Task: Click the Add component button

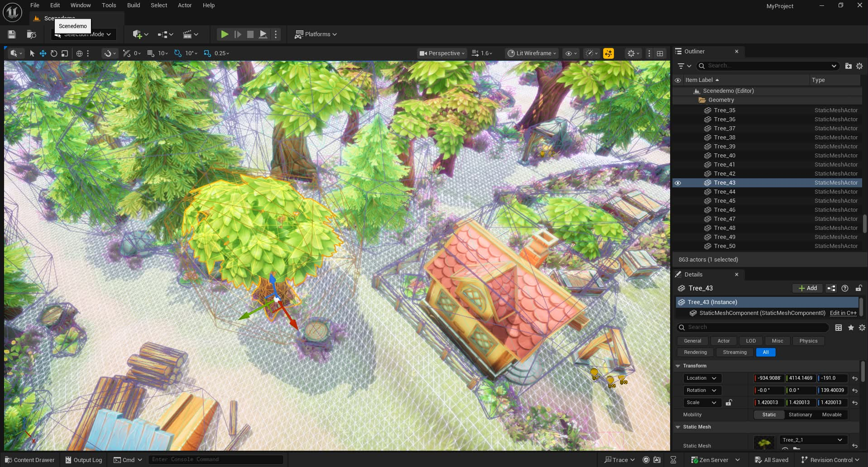Action: [x=808, y=288]
